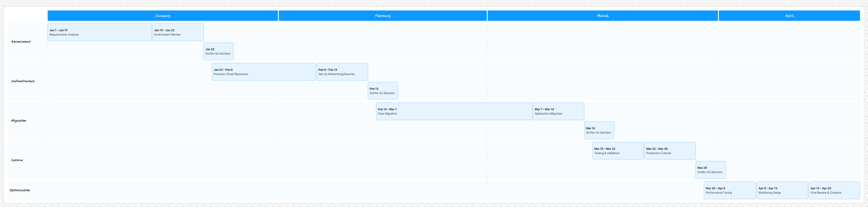Select the Feb 13 Go/No-Go Decision card
Image resolution: width=868 pixels, height=207 pixels.
(x=383, y=91)
